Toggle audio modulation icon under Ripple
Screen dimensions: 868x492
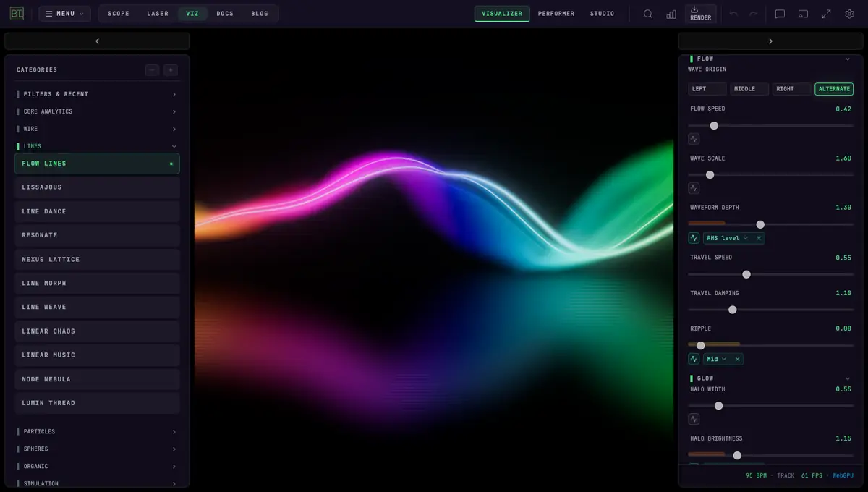694,359
